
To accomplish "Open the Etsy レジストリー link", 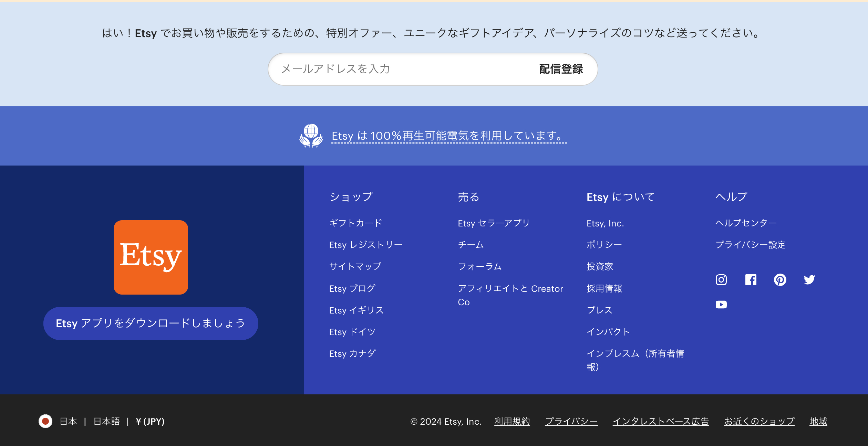I will pos(366,245).
